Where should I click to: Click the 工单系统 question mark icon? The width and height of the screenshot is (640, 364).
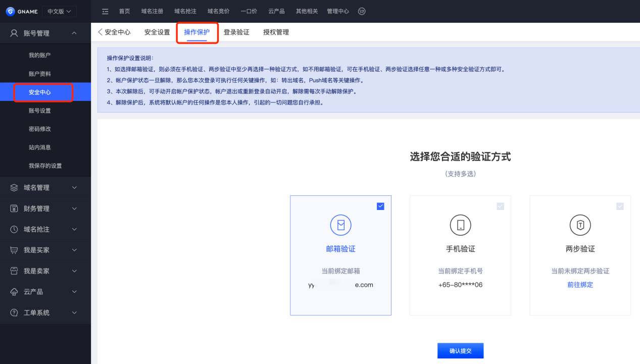coord(14,313)
